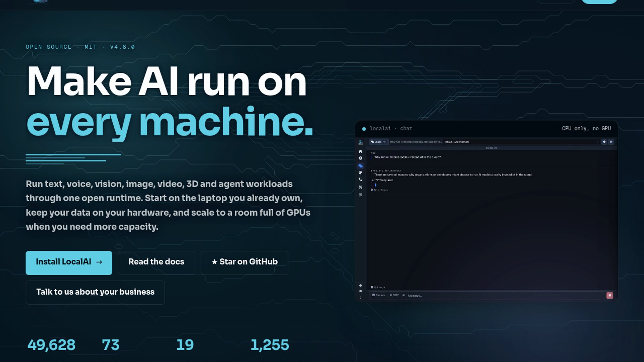
Task: Click the rightmost square icon in preview header
Action: coord(611,142)
